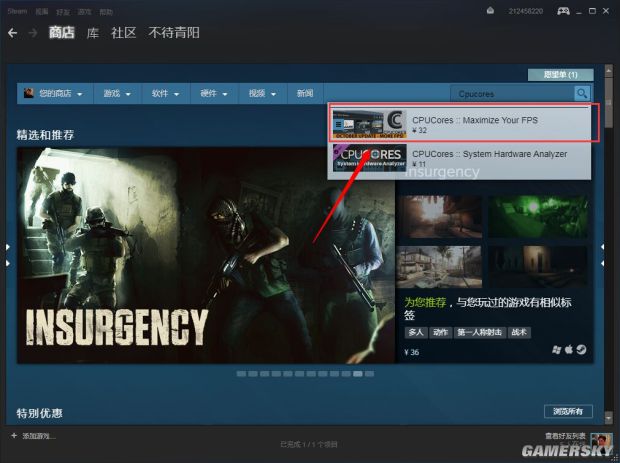Go back with the back arrow
This screenshot has height=463, width=620.
click(x=12, y=33)
